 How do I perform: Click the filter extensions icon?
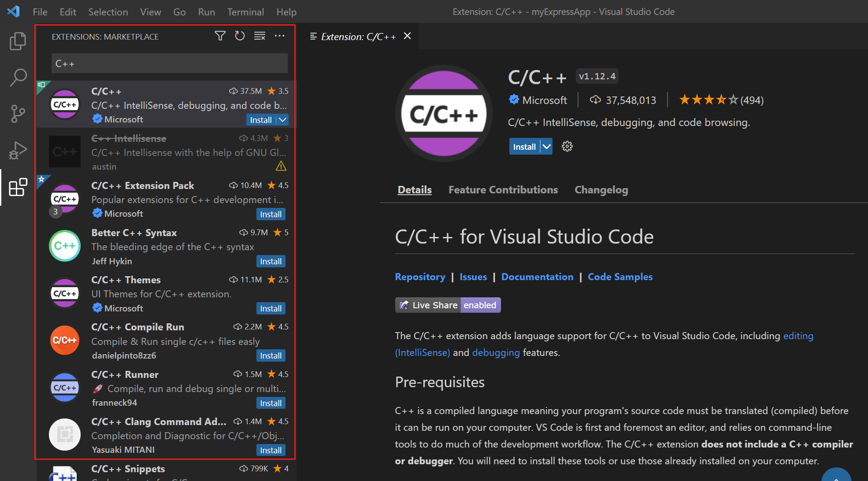(219, 37)
